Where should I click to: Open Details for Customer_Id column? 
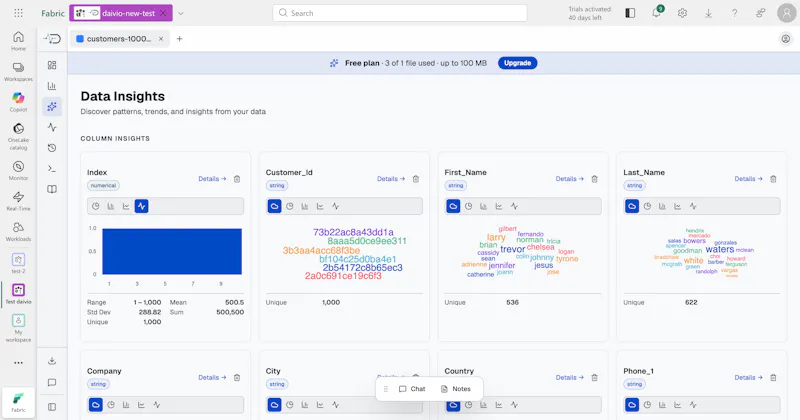click(391, 179)
